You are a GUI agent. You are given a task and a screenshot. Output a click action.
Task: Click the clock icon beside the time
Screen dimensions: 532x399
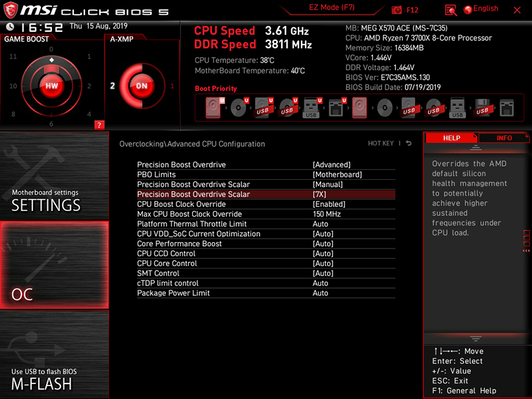point(10,27)
